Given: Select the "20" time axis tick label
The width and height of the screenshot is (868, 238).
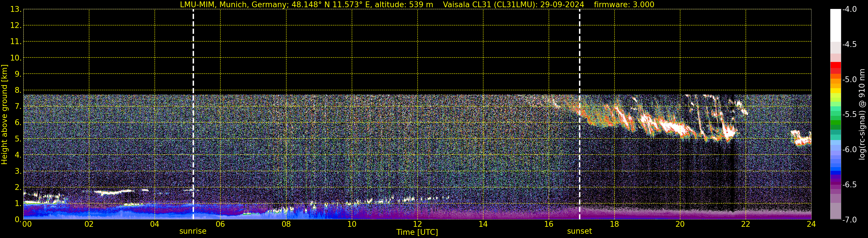Looking at the screenshot, I should (680, 224).
